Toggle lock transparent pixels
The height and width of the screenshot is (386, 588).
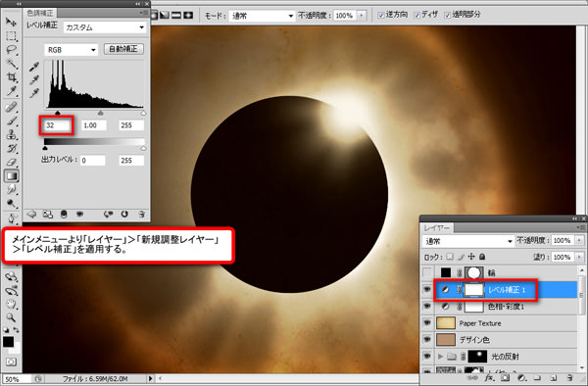(450, 257)
